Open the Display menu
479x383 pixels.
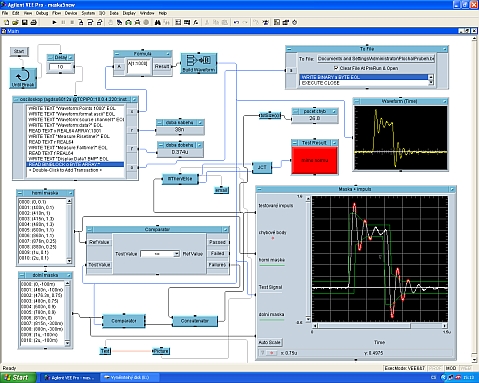click(129, 13)
